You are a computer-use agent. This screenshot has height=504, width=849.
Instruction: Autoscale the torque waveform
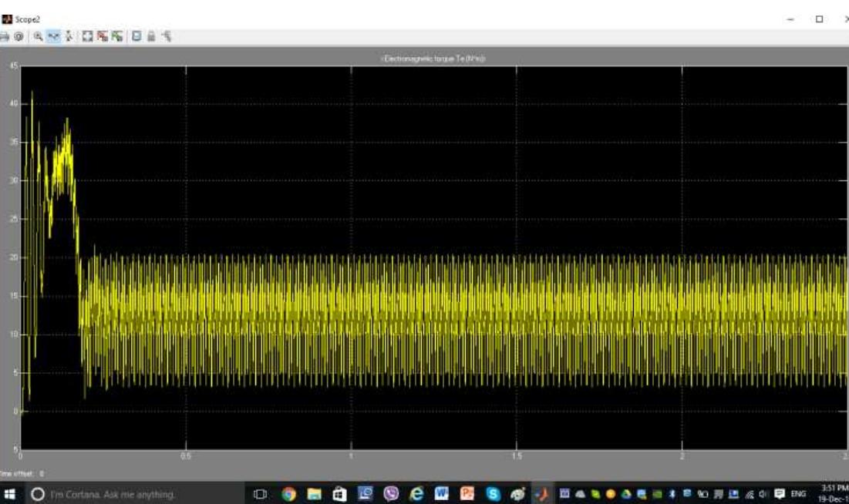tap(86, 35)
